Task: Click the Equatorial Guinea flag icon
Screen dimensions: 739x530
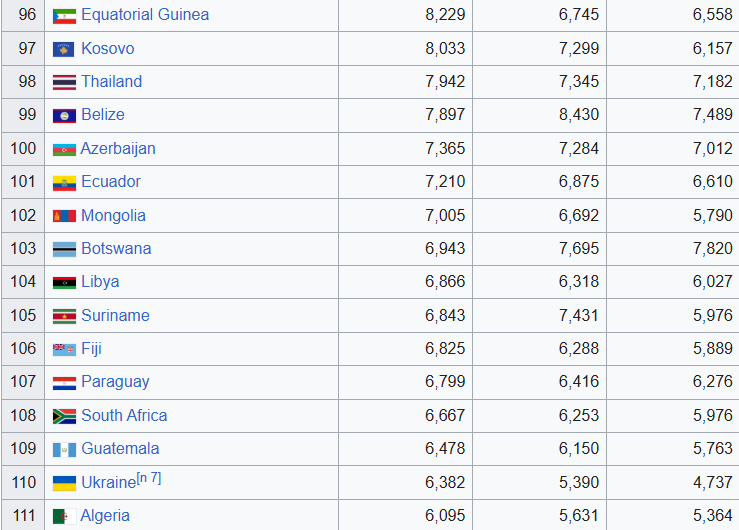Action: click(64, 16)
